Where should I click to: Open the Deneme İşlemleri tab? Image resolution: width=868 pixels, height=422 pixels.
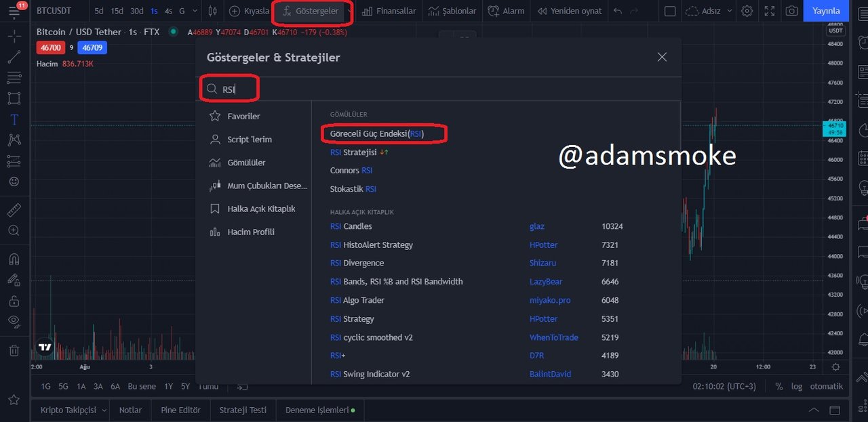tap(320, 410)
